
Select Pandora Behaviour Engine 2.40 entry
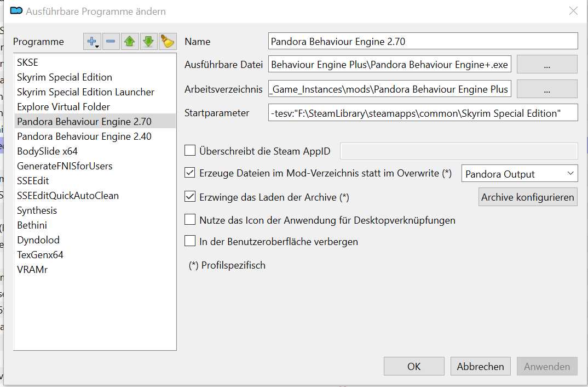[x=95, y=136]
